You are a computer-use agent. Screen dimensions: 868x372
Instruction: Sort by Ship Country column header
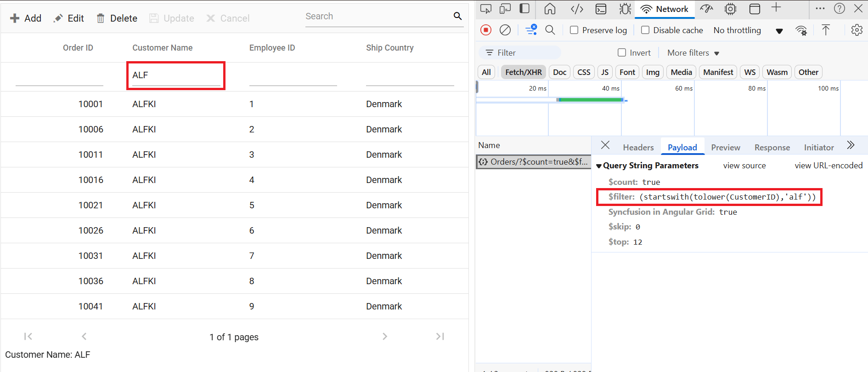390,48
